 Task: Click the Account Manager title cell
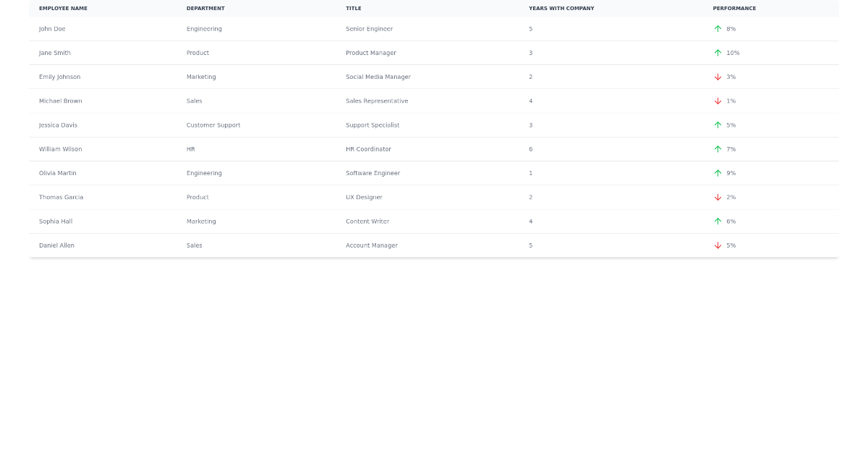(x=371, y=245)
